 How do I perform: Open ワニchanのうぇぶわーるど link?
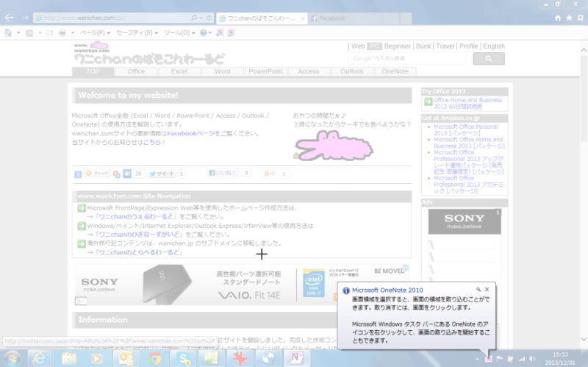136,216
